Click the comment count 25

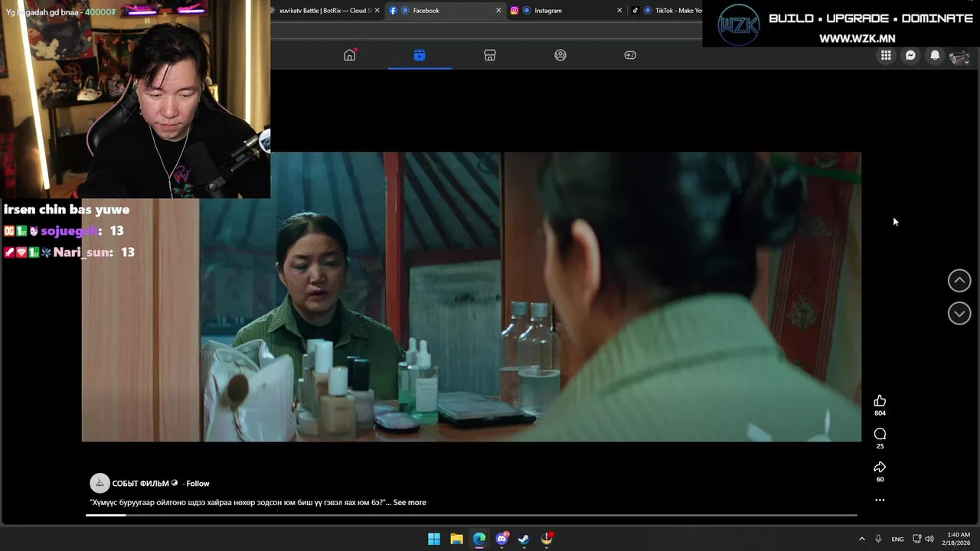click(880, 446)
